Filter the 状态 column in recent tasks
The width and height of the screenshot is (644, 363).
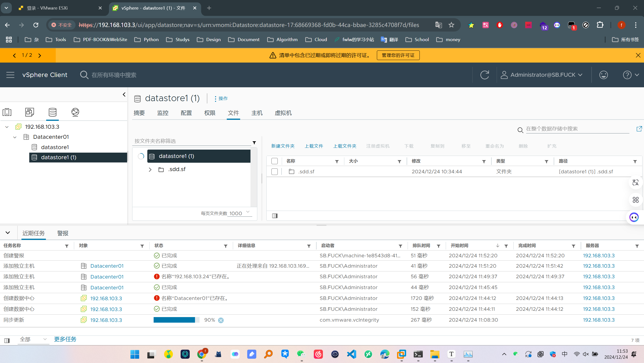226,246
